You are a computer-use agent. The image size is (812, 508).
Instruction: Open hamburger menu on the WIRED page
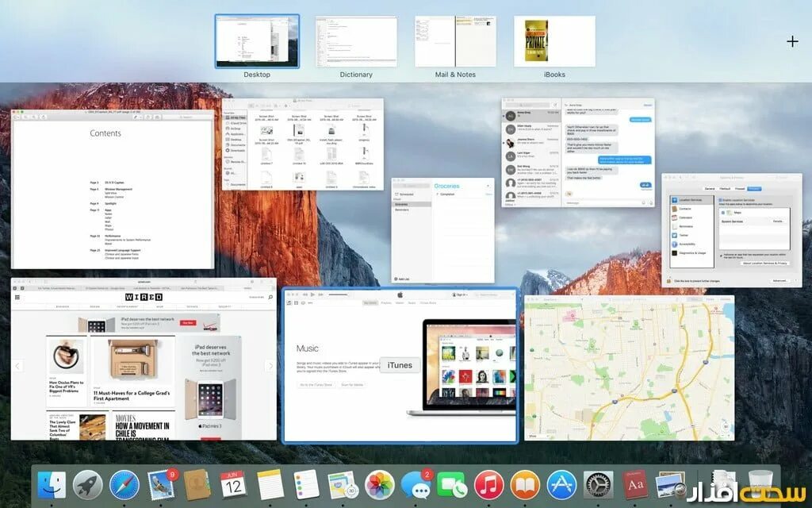pos(17,297)
